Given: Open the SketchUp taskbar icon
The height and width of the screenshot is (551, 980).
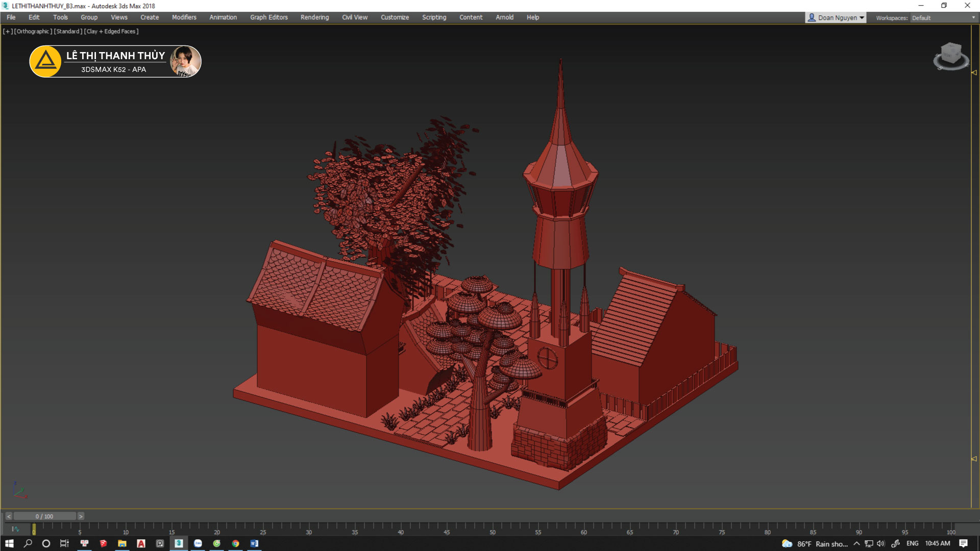Looking at the screenshot, I should click(x=103, y=543).
